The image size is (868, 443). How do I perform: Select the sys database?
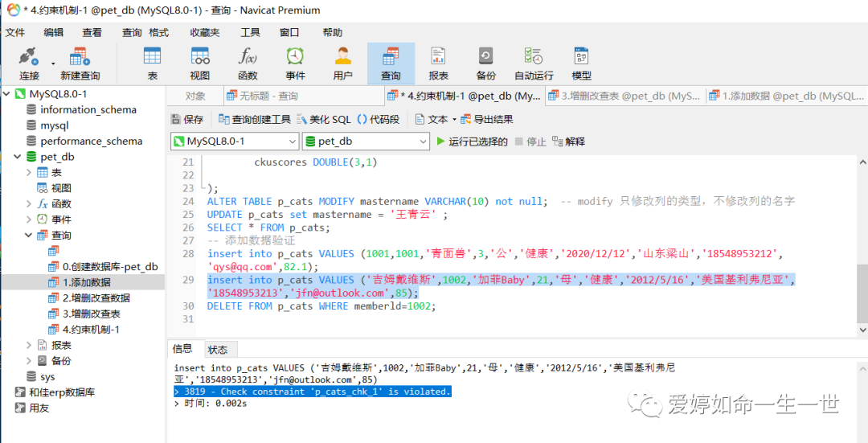coord(47,376)
